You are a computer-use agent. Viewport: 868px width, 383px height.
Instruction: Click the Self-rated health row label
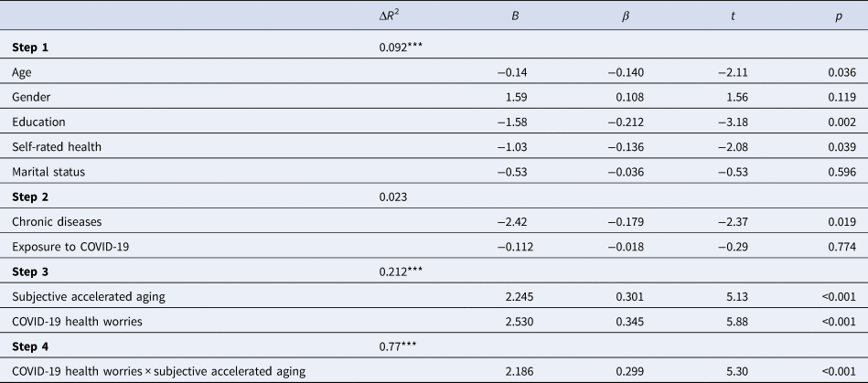[x=52, y=145]
